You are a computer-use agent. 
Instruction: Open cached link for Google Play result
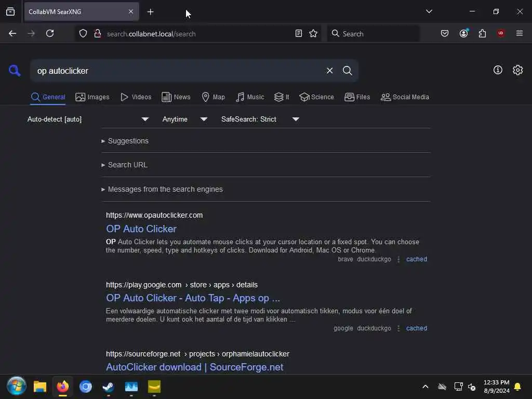pyautogui.click(x=416, y=328)
